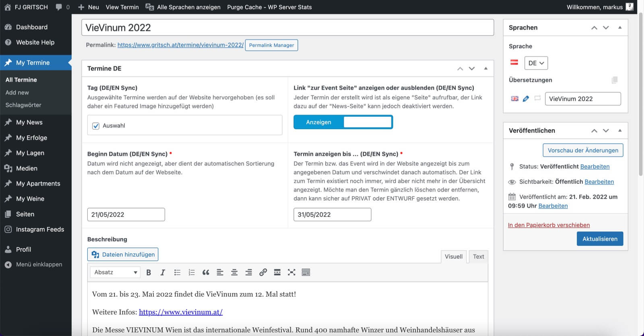Screen dimensions: 644x336
Task: Switch to the Text editor tab
Action: 479,257
